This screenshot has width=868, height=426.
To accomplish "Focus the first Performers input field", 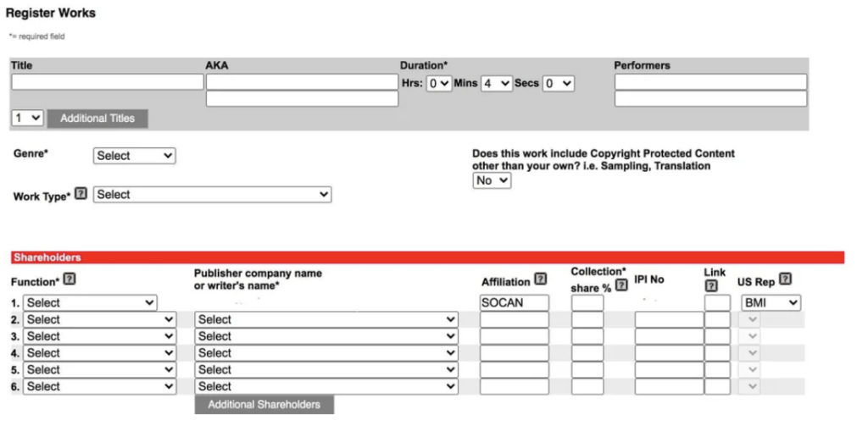I will click(710, 82).
